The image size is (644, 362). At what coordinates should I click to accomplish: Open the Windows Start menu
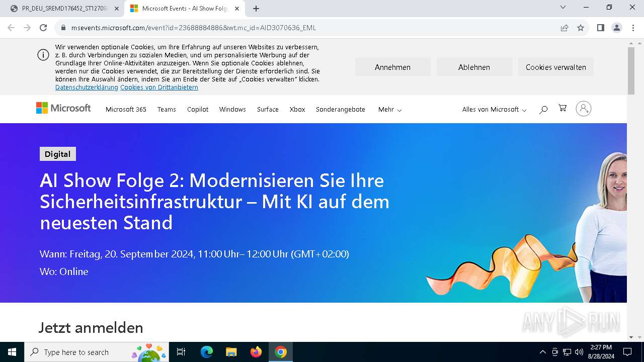12,352
